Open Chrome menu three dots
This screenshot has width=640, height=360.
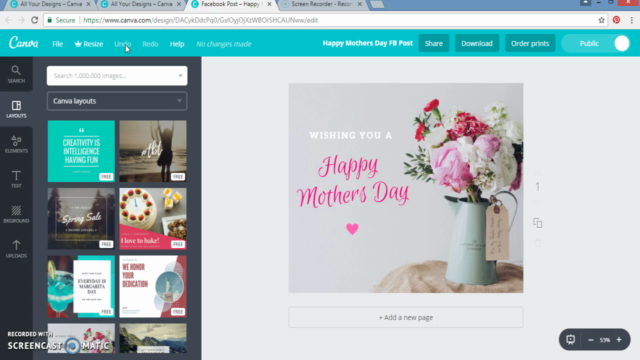pyautogui.click(x=631, y=20)
